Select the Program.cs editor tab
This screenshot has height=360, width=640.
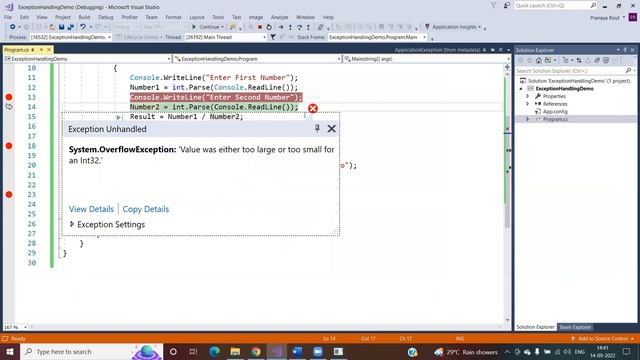(x=16, y=50)
